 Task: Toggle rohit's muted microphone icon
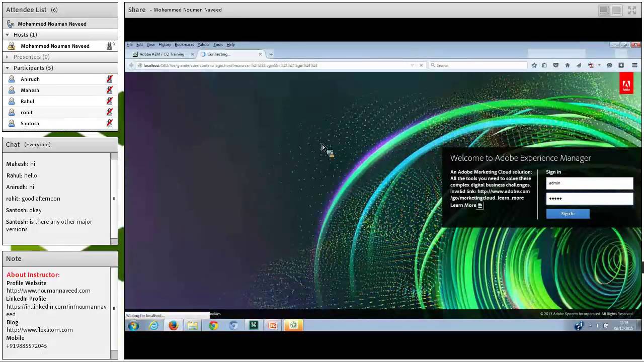(x=109, y=112)
